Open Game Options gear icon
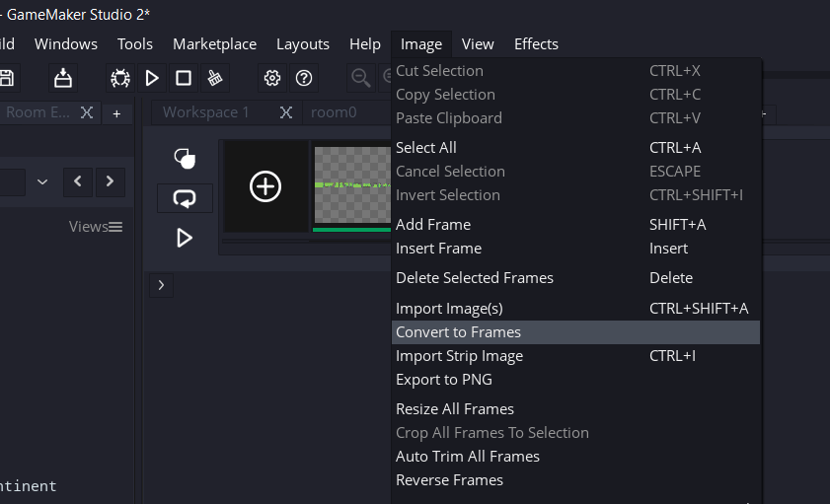This screenshot has height=504, width=830. [x=272, y=78]
